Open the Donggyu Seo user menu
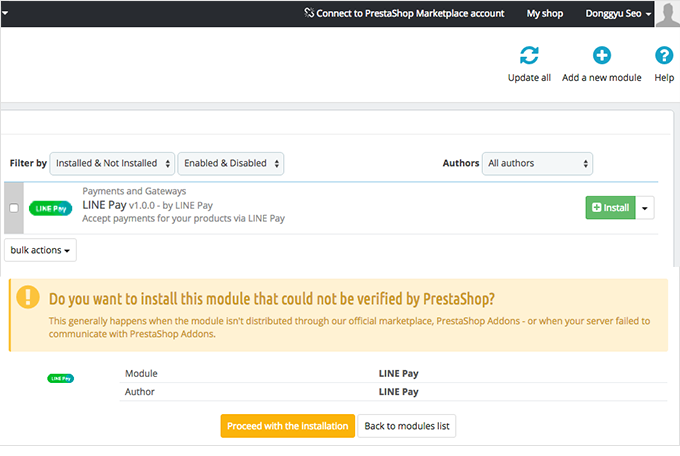This screenshot has width=680, height=456. (x=618, y=13)
